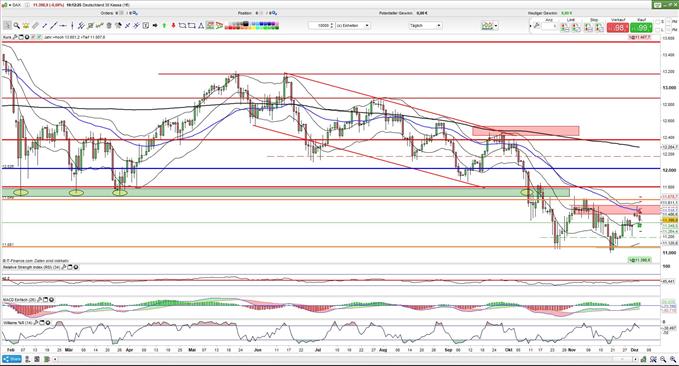Open the price chart wrench settings

[x=15, y=37]
